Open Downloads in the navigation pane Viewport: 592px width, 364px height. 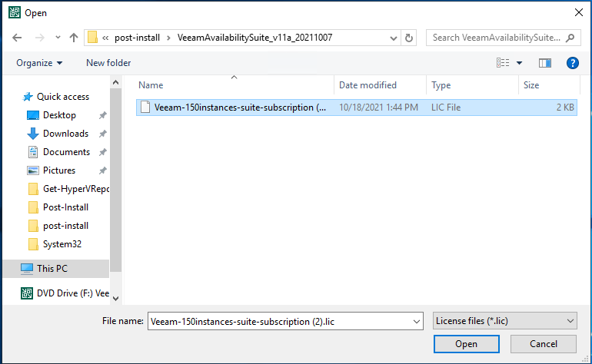[65, 134]
